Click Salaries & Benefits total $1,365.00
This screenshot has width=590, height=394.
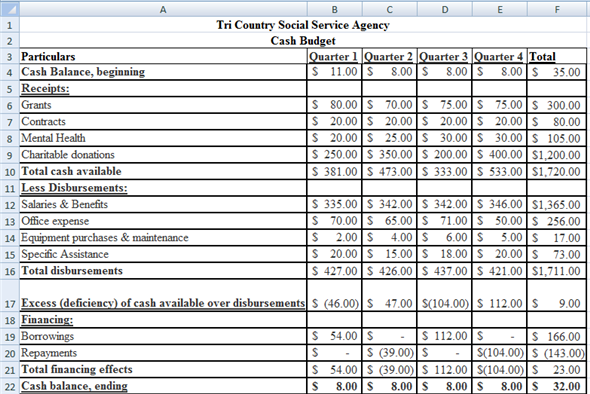[x=557, y=204]
